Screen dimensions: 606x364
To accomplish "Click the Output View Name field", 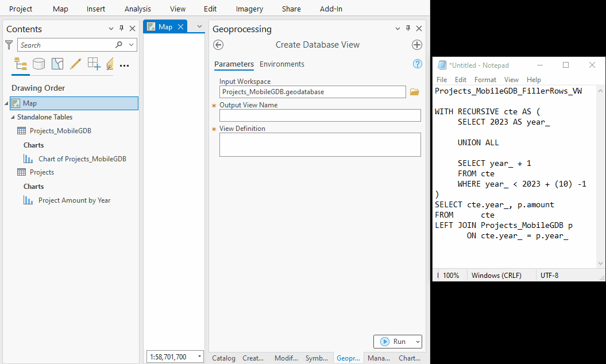I will [319, 115].
